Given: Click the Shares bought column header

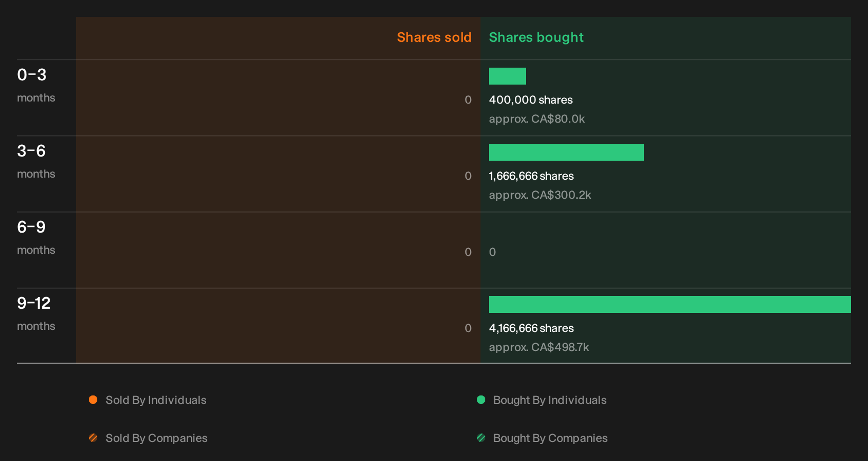Looking at the screenshot, I should pyautogui.click(x=536, y=38).
